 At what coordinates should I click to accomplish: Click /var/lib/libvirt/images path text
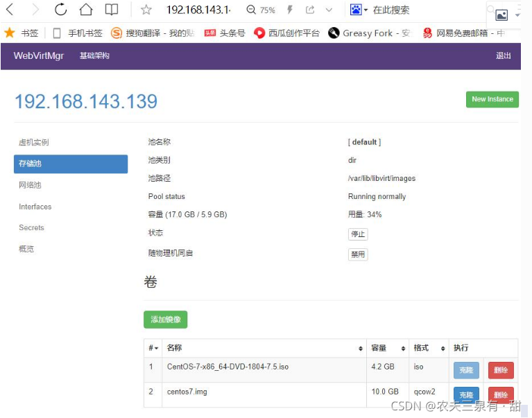tap(381, 178)
